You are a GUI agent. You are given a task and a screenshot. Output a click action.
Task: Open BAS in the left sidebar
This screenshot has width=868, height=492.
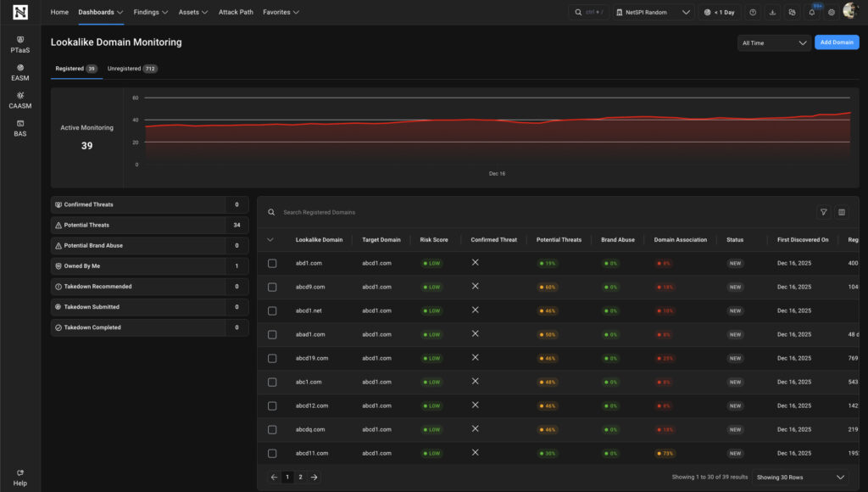(20, 128)
